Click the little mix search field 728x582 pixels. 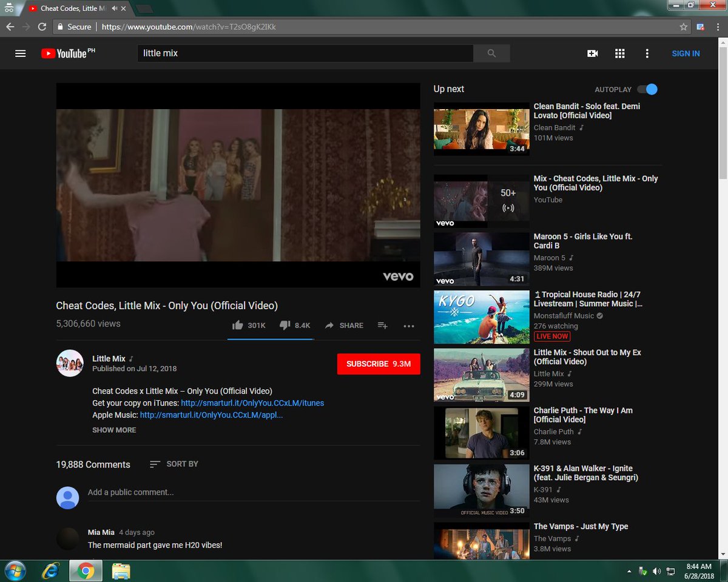click(305, 53)
